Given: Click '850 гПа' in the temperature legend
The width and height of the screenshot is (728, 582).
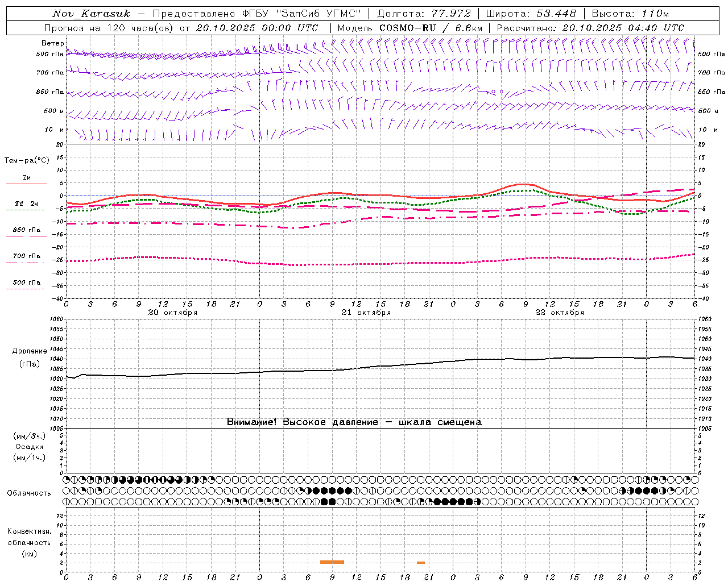Looking at the screenshot, I should tap(26, 230).
